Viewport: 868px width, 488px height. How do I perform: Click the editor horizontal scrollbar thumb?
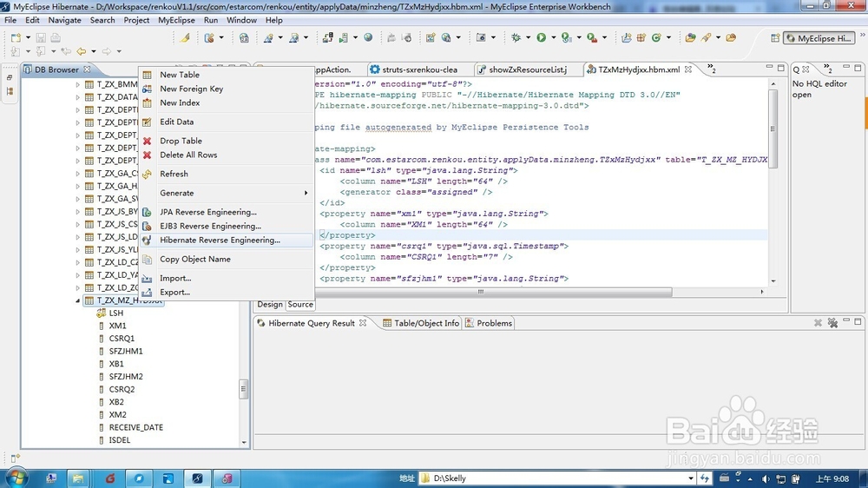481,292
